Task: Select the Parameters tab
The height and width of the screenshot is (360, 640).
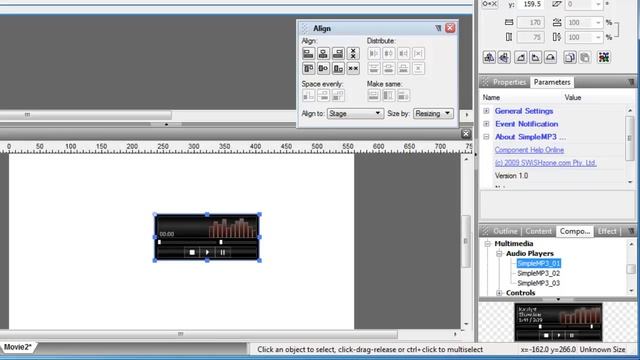Action: click(552, 82)
